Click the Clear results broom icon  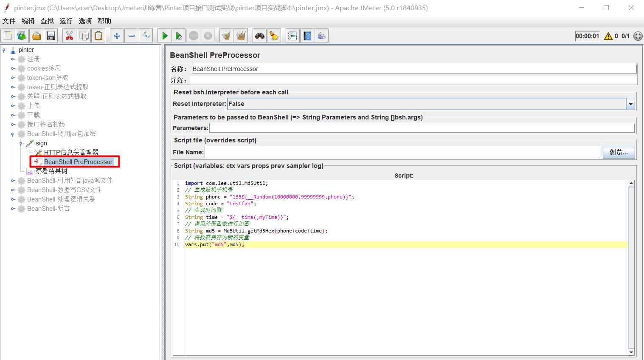227,36
